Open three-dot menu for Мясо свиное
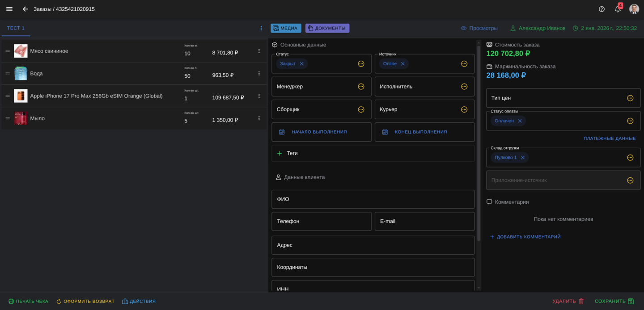The height and width of the screenshot is (310, 644). tap(259, 51)
